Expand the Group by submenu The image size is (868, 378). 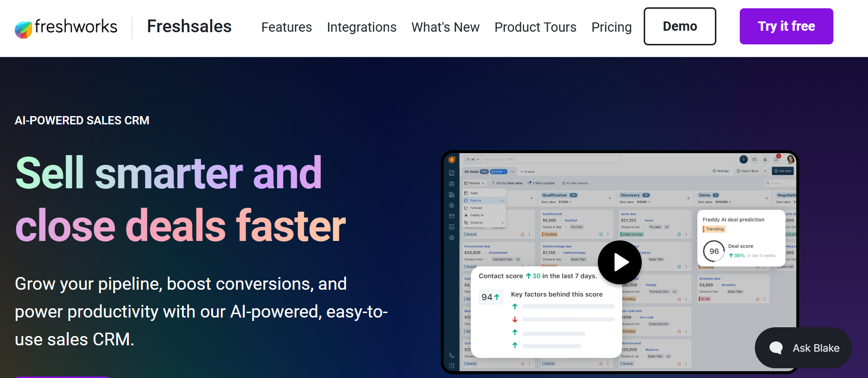[x=484, y=222]
